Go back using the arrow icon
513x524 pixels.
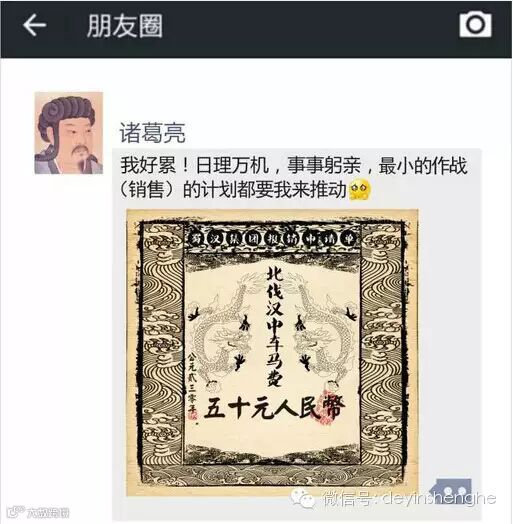tap(34, 26)
